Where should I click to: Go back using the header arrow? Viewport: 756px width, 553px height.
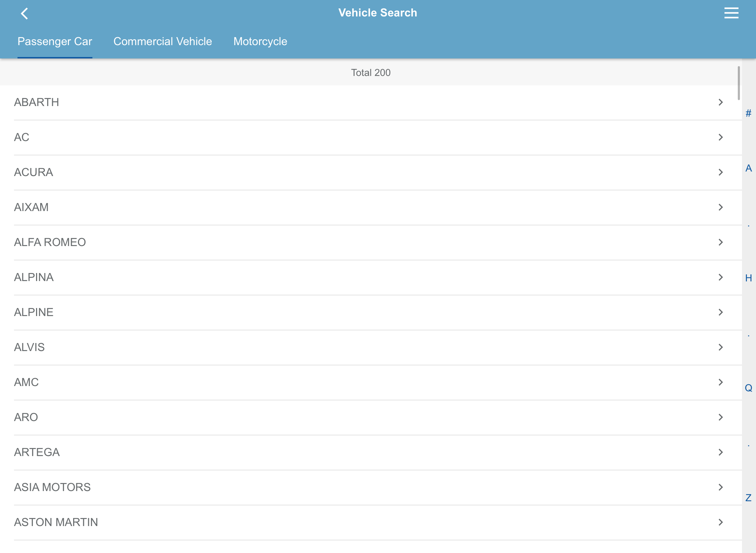[x=24, y=14]
